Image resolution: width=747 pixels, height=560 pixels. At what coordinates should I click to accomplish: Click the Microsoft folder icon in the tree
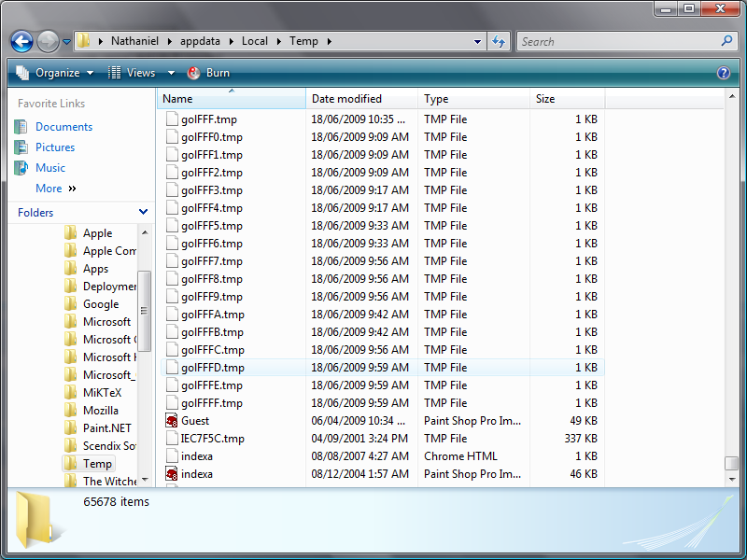click(x=71, y=321)
